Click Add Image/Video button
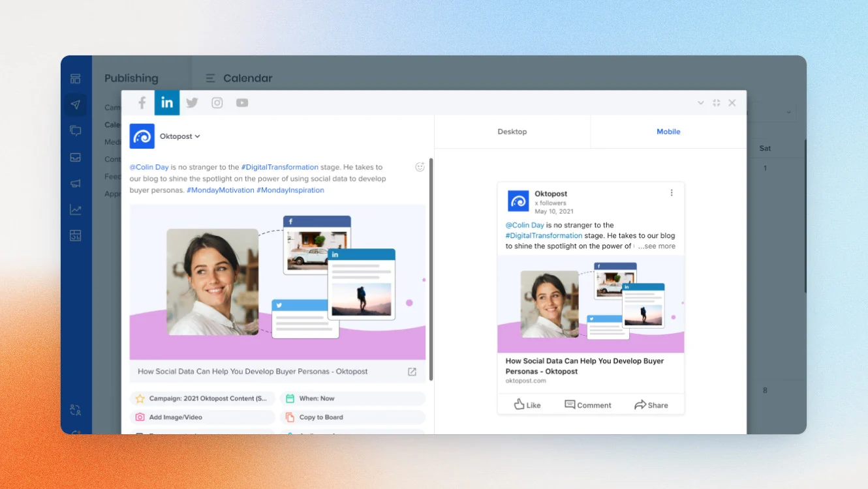 tap(202, 417)
